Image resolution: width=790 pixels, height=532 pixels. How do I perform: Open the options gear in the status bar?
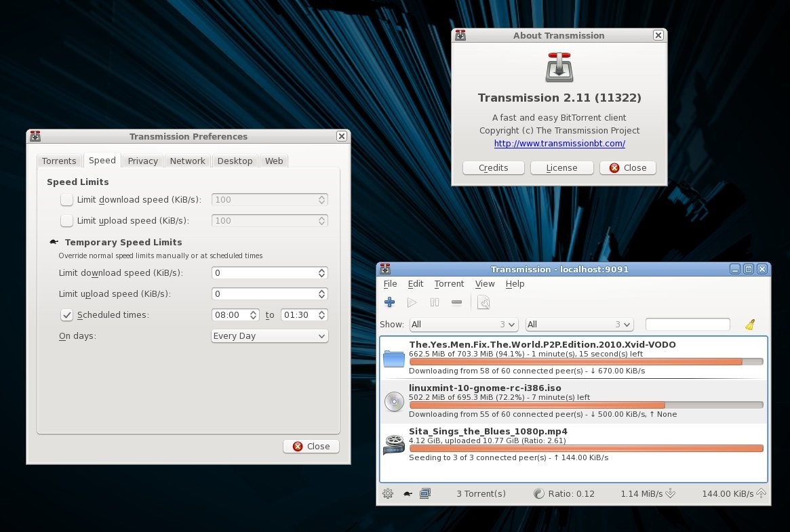387,493
